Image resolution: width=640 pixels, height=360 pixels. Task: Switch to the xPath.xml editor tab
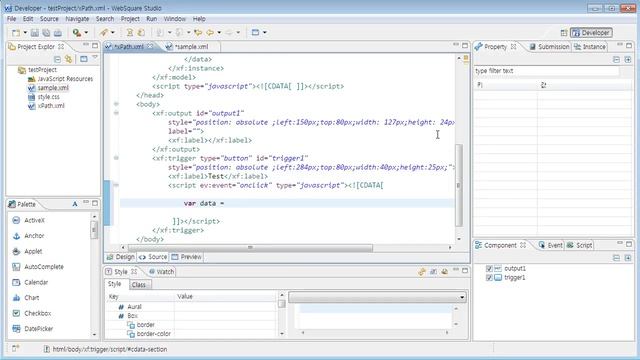click(128, 47)
